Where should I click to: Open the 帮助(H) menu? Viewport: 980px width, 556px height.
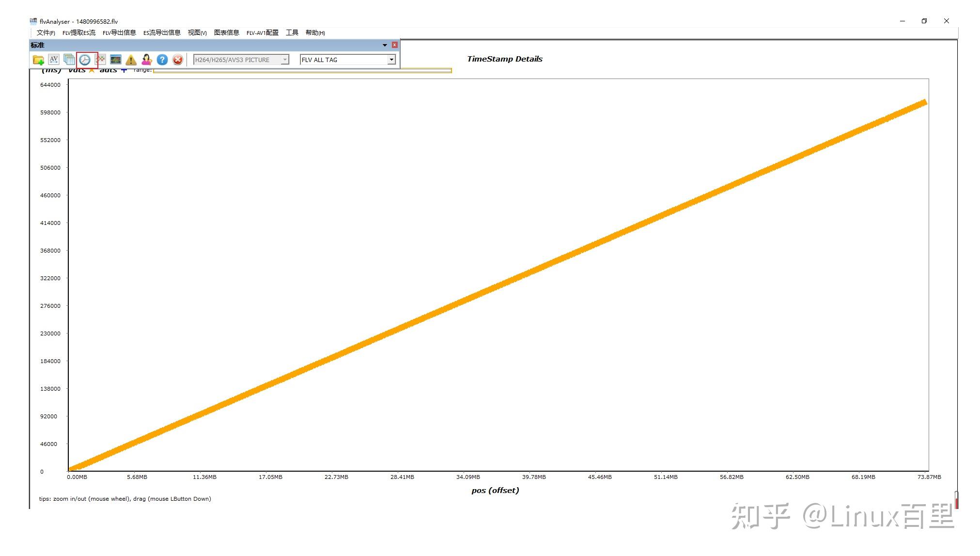coord(315,32)
